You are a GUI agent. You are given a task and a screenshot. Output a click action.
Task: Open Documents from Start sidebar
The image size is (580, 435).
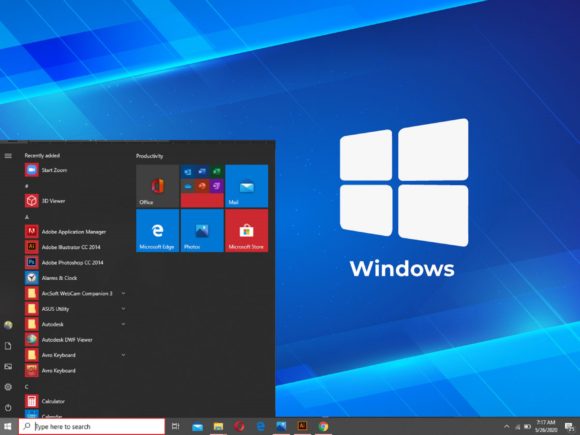[8, 346]
